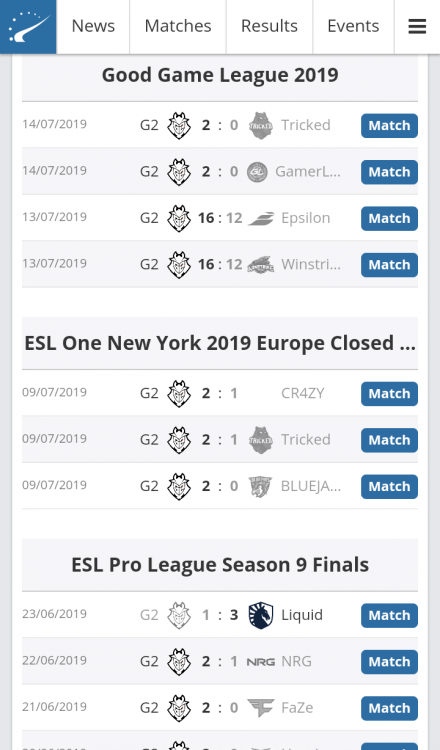Click the Winstrike team name
The width and height of the screenshot is (440, 750).
pyautogui.click(x=311, y=264)
